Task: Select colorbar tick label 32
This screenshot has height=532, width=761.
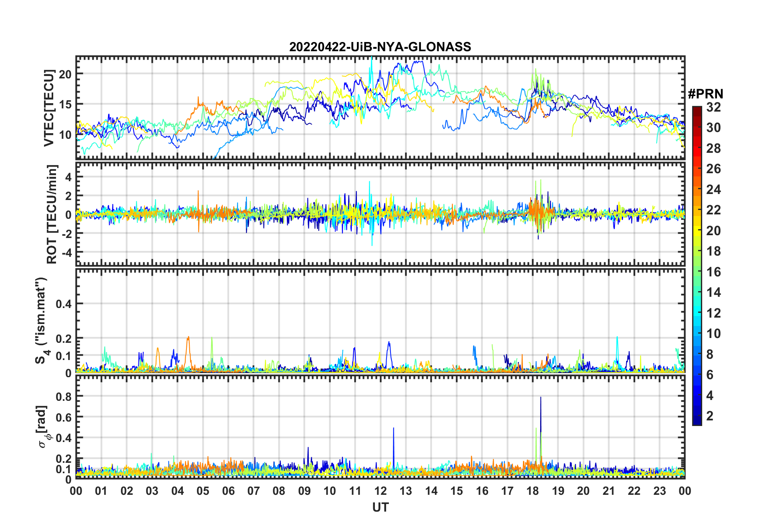Action: (x=713, y=107)
